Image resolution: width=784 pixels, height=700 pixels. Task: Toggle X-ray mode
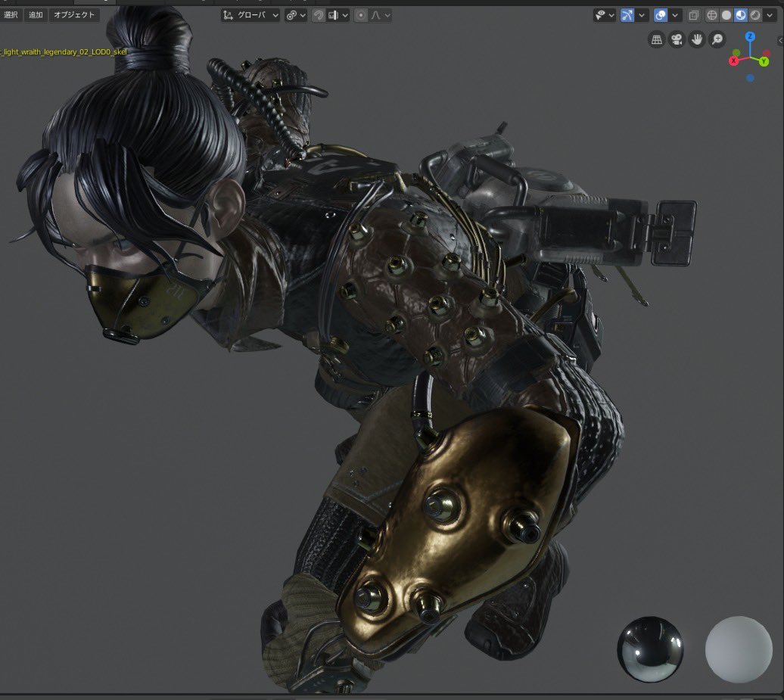pyautogui.click(x=693, y=15)
